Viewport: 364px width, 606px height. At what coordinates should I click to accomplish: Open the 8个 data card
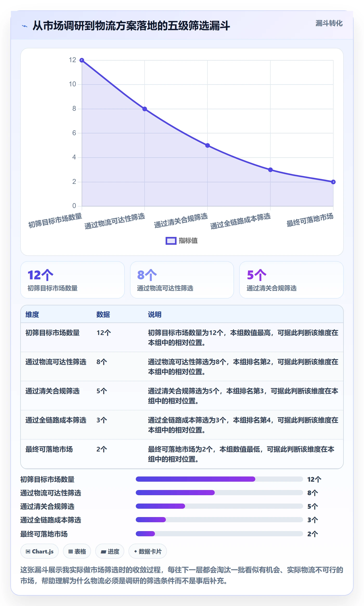click(182, 280)
